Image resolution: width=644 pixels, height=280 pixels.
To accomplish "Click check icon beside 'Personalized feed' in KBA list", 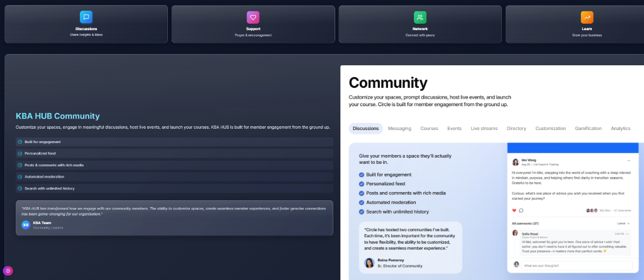I will pyautogui.click(x=19, y=153).
